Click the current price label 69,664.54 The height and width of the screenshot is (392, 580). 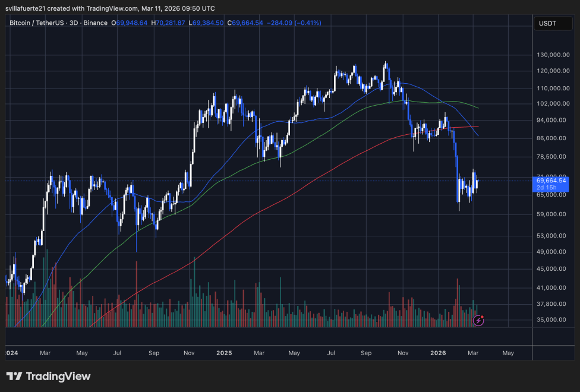(x=550, y=180)
